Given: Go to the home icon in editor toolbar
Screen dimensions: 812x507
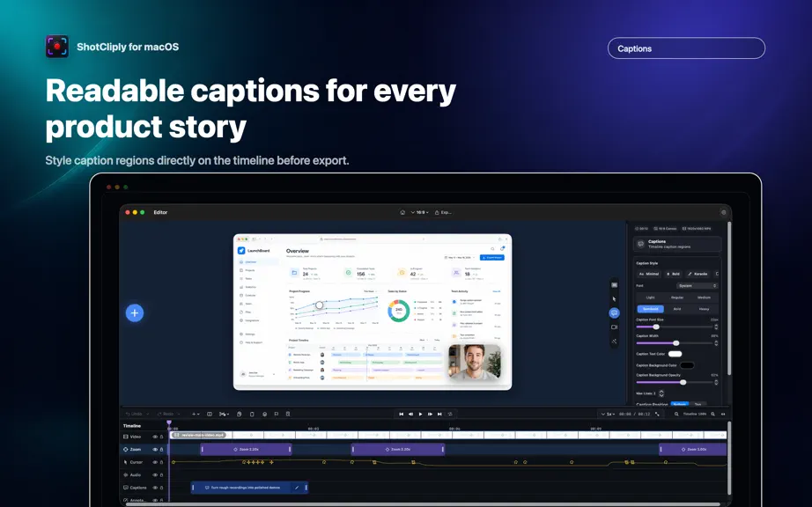Looking at the screenshot, I should (402, 213).
